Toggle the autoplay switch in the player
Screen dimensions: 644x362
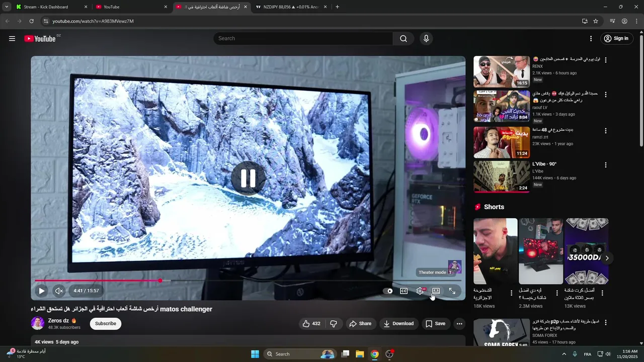point(388,291)
